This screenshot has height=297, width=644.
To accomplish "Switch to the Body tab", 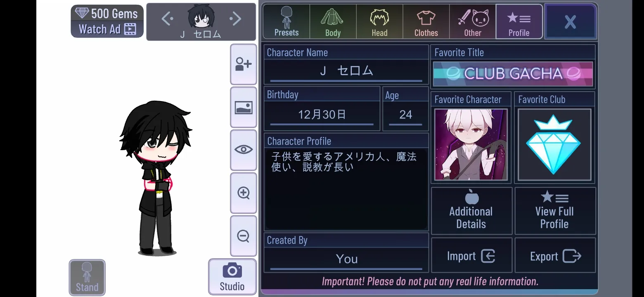I will point(333,21).
